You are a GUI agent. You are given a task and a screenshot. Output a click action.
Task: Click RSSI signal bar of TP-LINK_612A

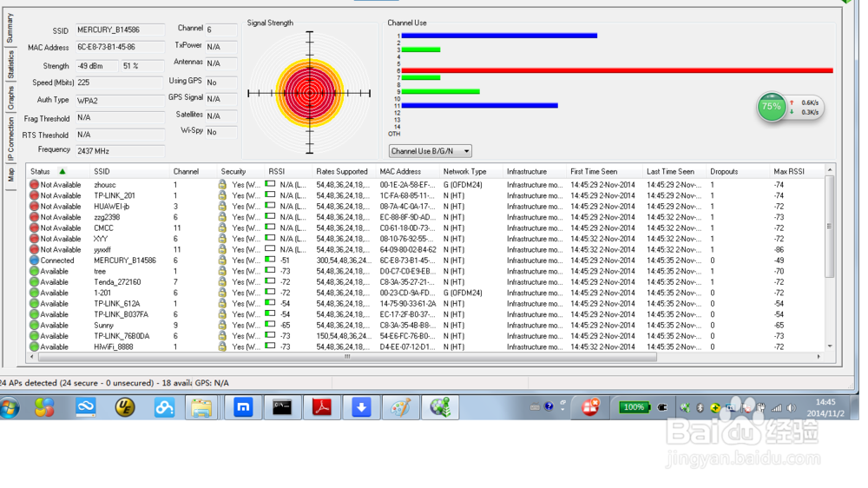coord(270,303)
